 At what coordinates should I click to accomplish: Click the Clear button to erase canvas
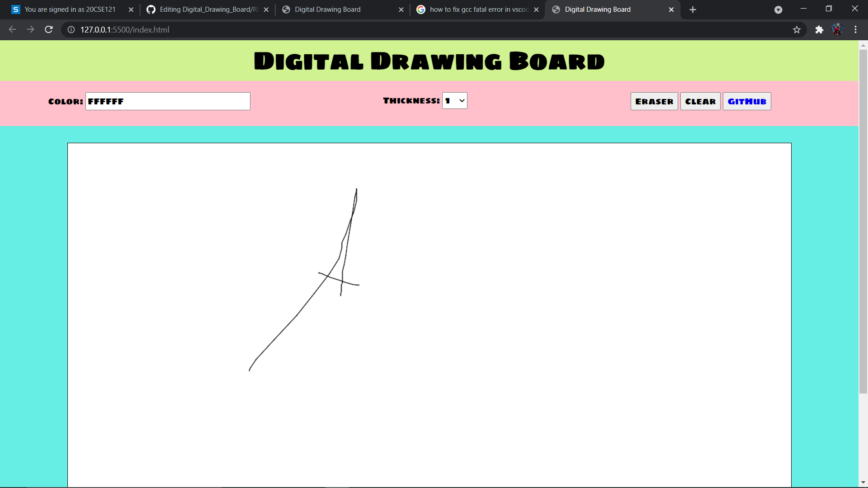click(700, 101)
